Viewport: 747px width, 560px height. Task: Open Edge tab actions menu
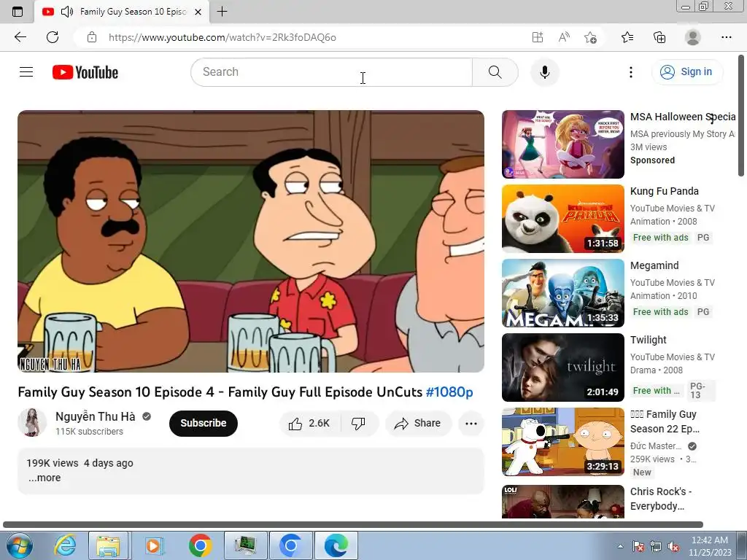click(18, 12)
